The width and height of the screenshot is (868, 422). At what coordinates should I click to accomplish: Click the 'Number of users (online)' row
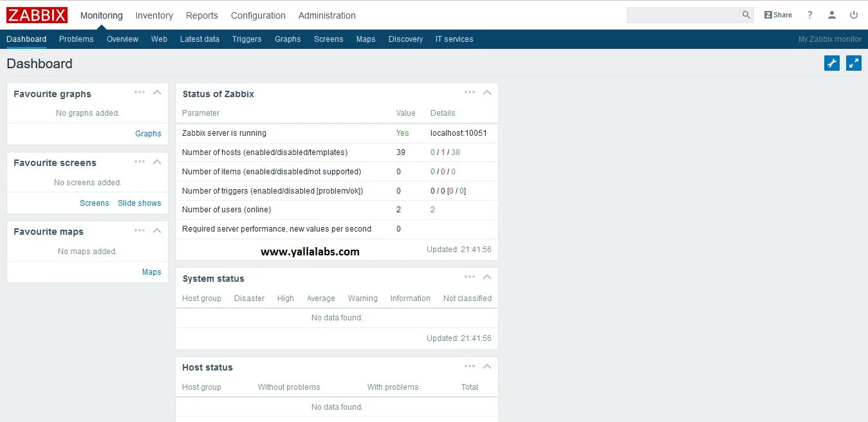point(337,210)
